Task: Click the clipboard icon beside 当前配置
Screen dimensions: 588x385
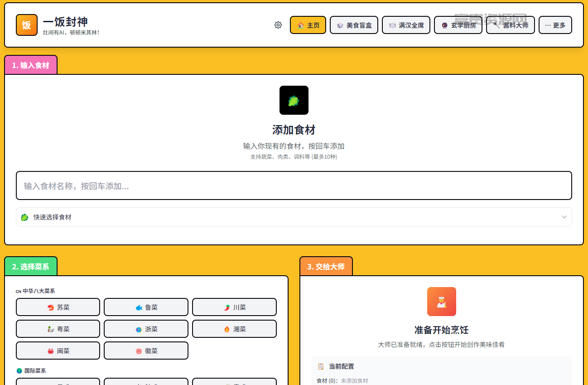Action: pyautogui.click(x=321, y=366)
